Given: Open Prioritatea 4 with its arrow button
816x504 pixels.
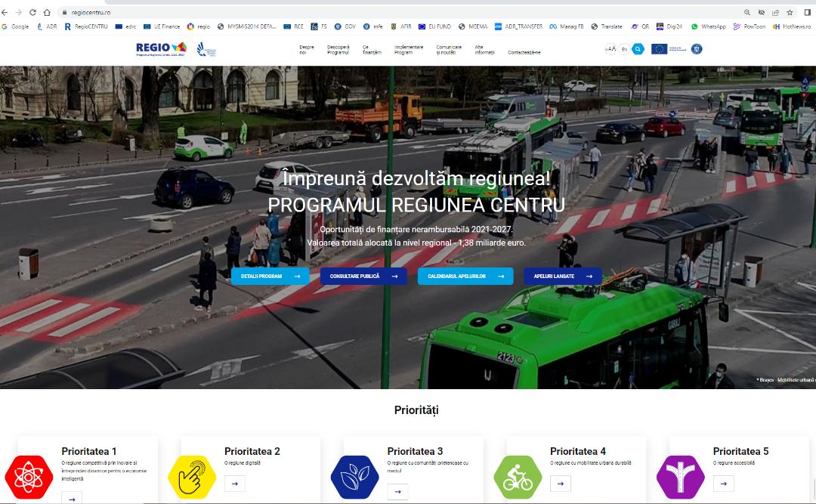Looking at the screenshot, I should (x=561, y=484).
